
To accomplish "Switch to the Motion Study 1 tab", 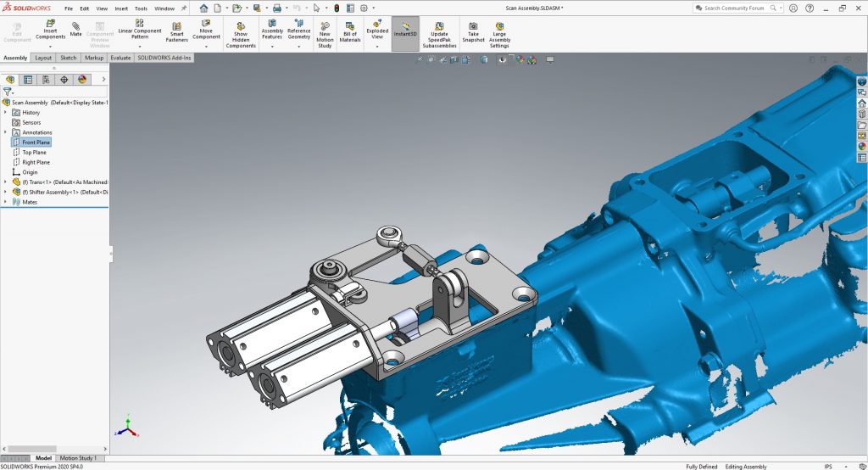I will pos(78,458).
